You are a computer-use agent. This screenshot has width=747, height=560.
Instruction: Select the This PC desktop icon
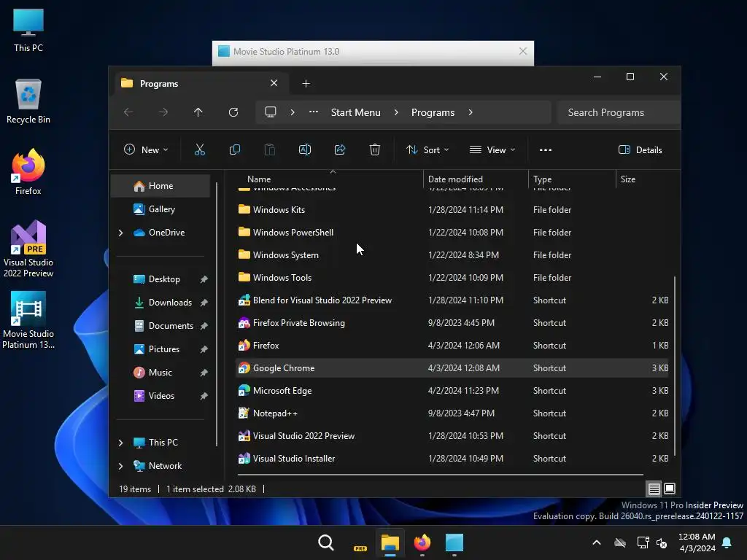(x=28, y=30)
